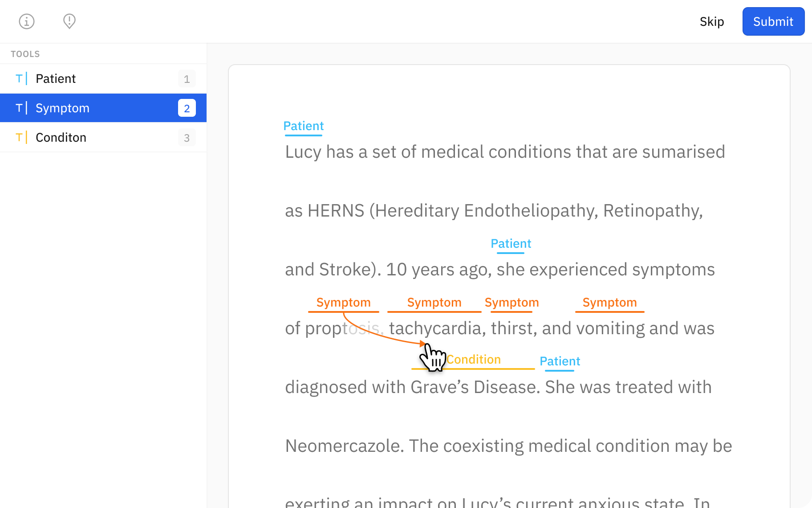Screen dimensions: 812x508
Task: Select the Condition label on Grave's Disease
Action: pos(473,360)
